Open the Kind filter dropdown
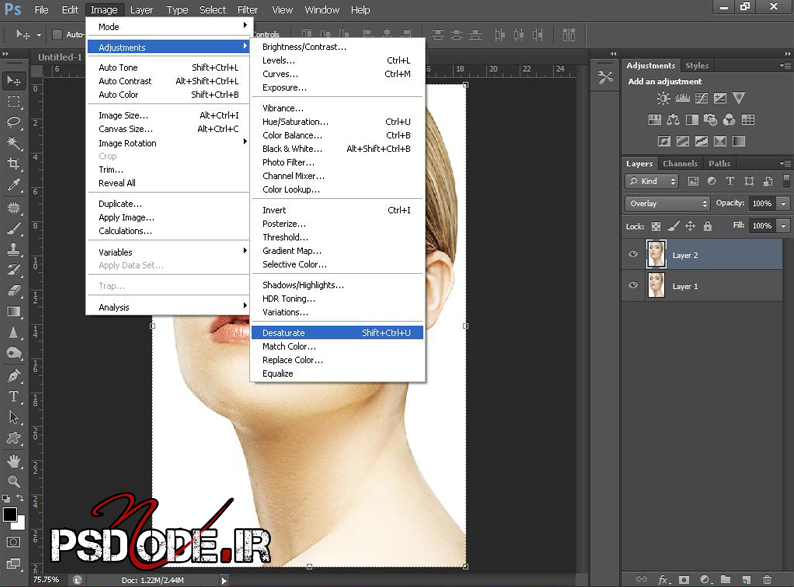This screenshot has height=587, width=794. click(652, 181)
